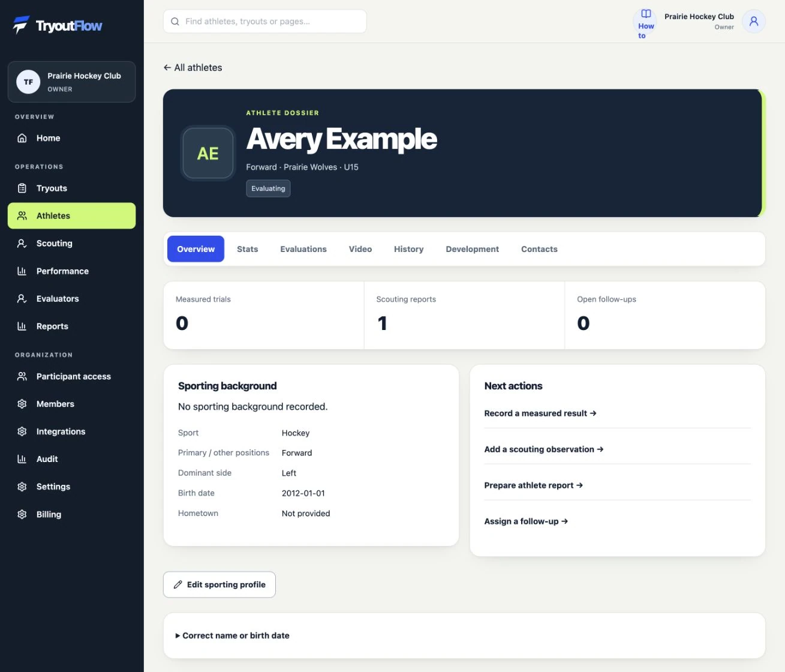Click the Avery Example heading

click(x=342, y=139)
